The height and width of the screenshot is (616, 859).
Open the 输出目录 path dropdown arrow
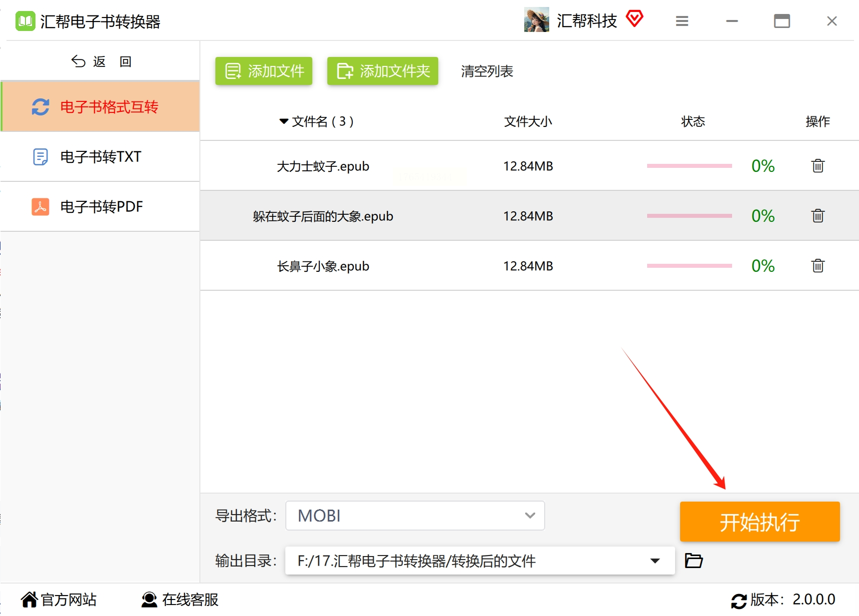[655, 561]
